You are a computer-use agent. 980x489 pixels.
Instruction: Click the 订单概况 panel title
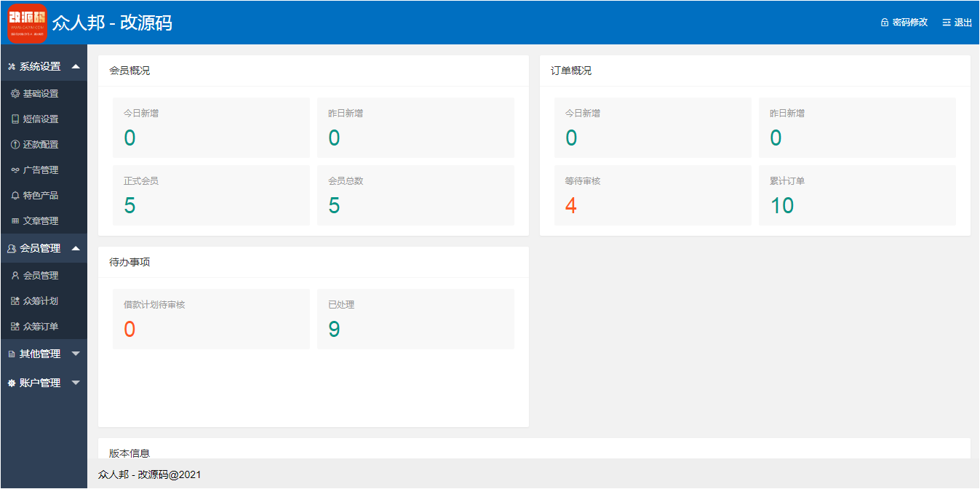click(x=571, y=71)
